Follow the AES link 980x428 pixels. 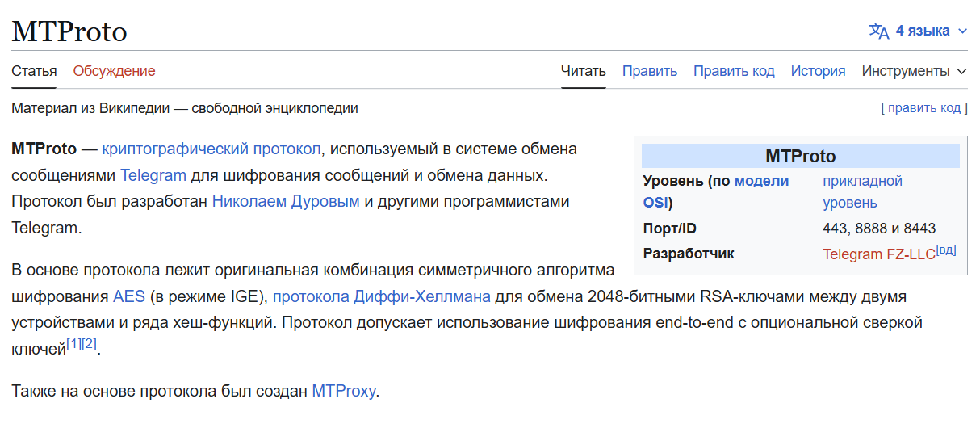(x=129, y=296)
